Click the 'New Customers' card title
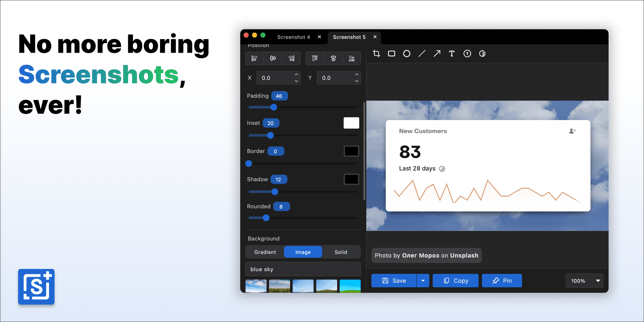644x322 pixels. click(x=423, y=131)
